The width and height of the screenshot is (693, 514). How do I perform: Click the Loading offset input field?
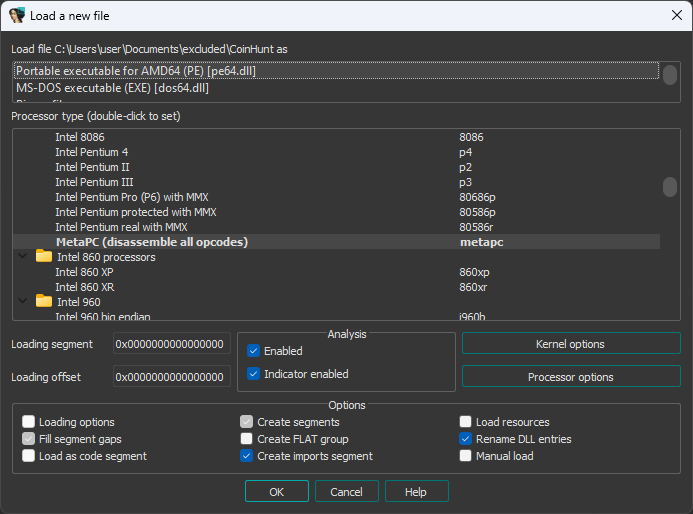(171, 377)
